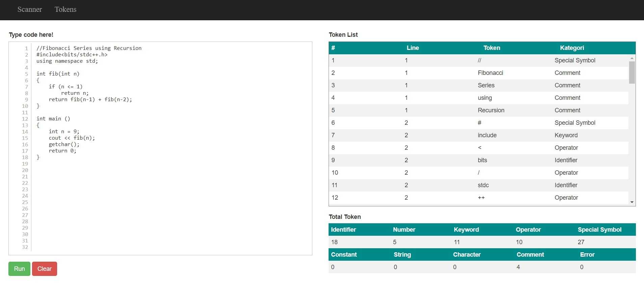Screen dimensions: 644x286
Task: Click inside the code editor empty area
Action: [x=169, y=202]
